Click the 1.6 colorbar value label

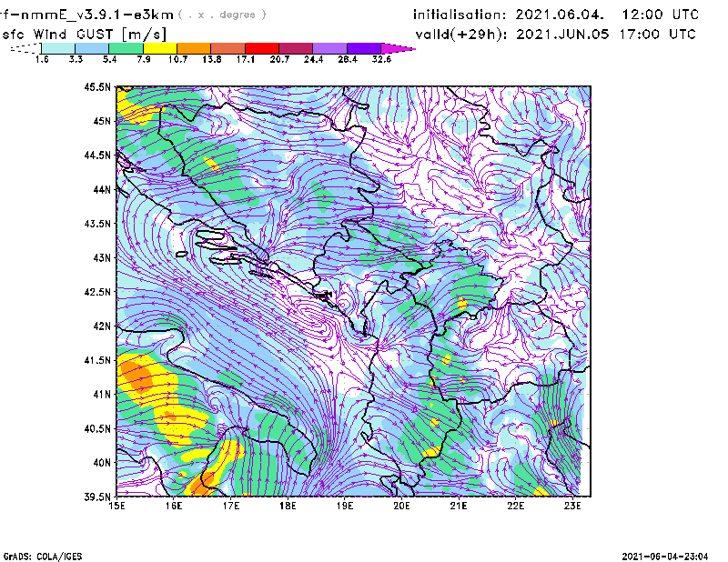(42, 59)
